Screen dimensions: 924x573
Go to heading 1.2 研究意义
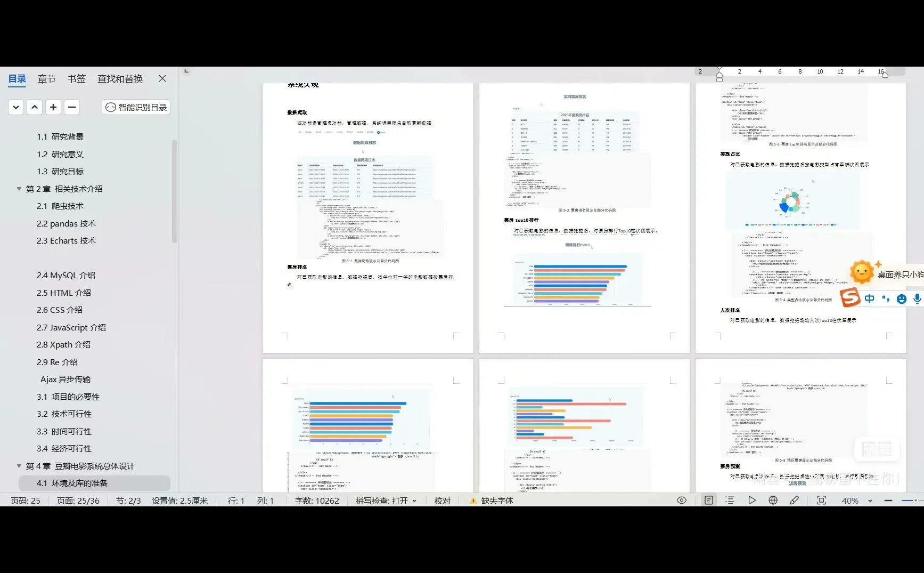point(60,155)
